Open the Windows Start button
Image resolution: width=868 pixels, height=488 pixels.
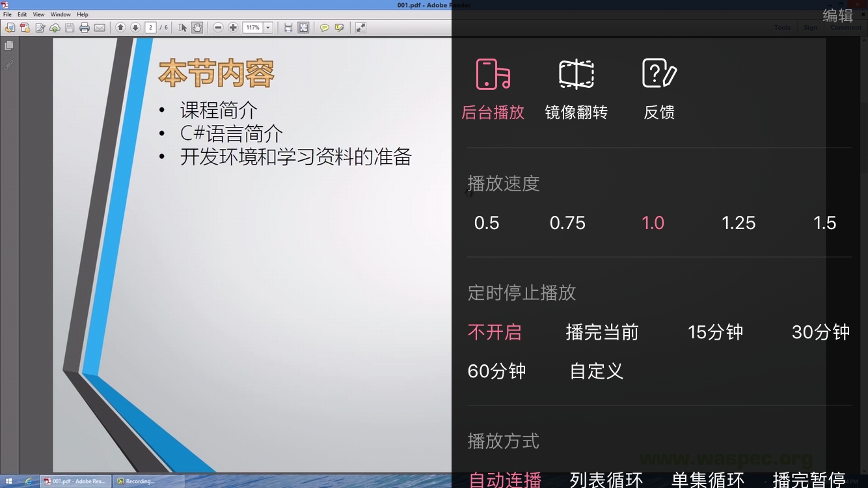tap(9, 481)
